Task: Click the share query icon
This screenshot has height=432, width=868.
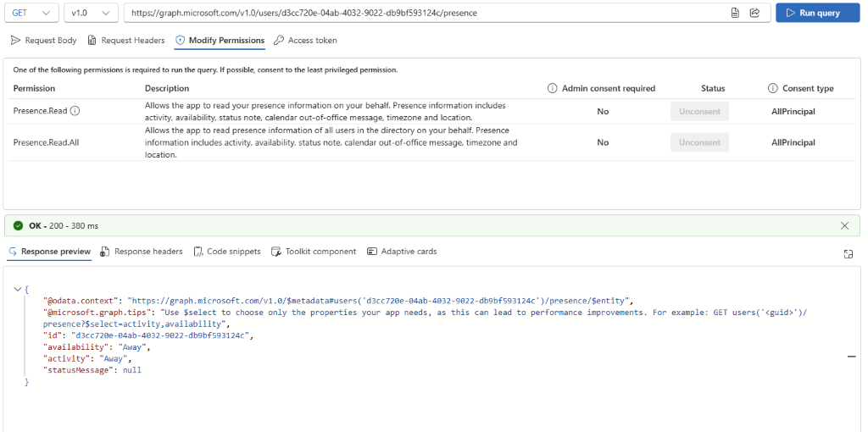Action: (x=754, y=14)
